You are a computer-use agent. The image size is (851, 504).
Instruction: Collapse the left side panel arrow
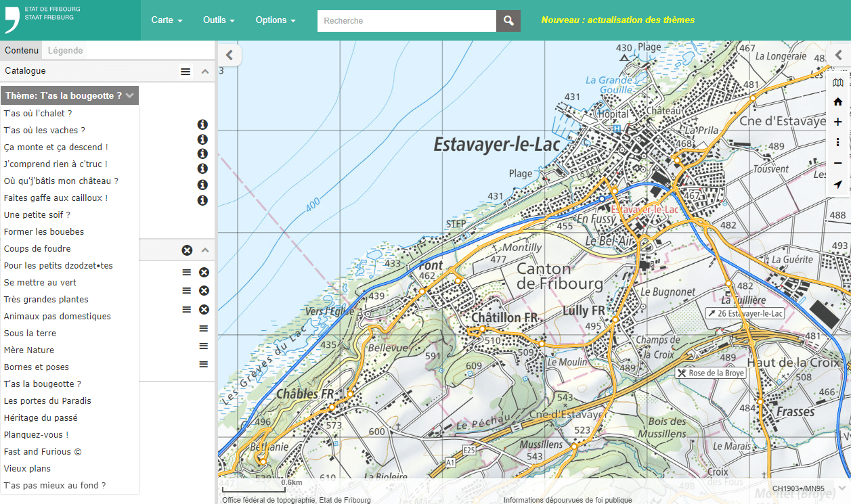point(230,55)
